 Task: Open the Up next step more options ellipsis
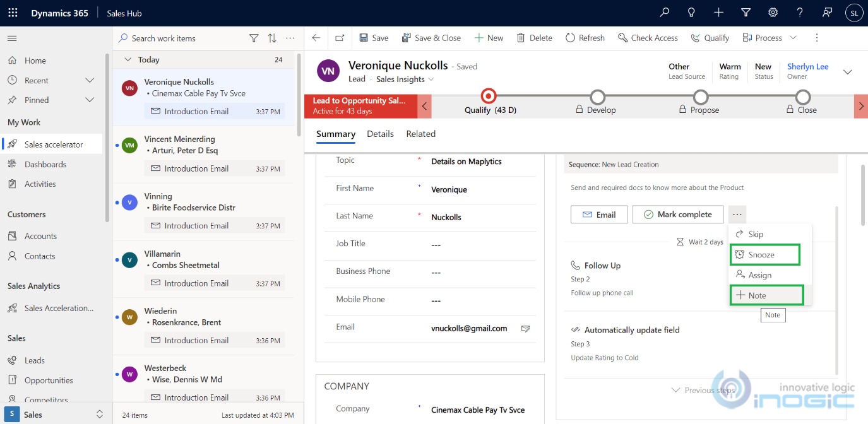click(x=737, y=215)
